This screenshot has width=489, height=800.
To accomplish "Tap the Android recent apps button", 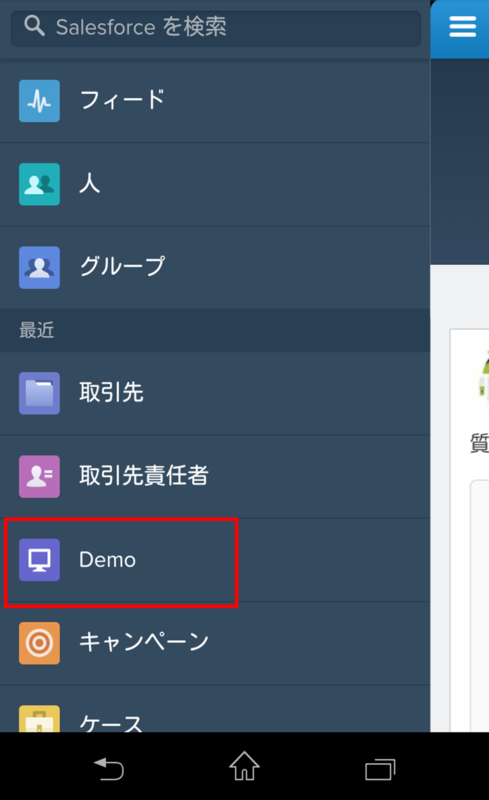I will [x=380, y=769].
